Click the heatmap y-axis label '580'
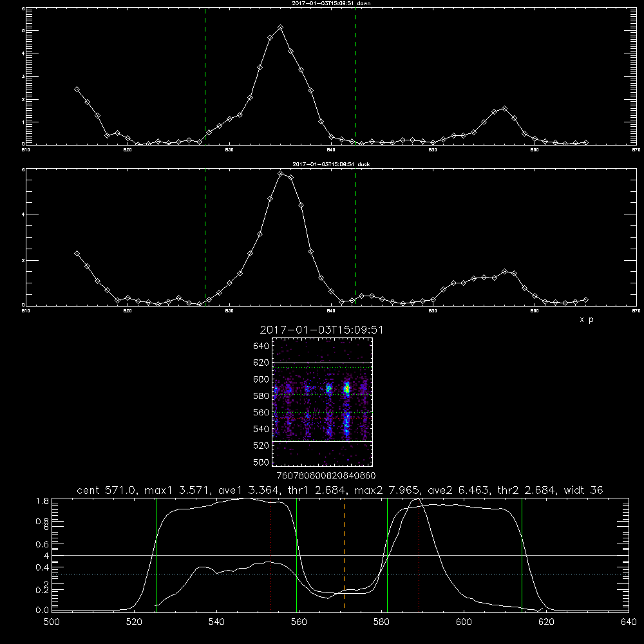644x644 pixels. [x=261, y=396]
